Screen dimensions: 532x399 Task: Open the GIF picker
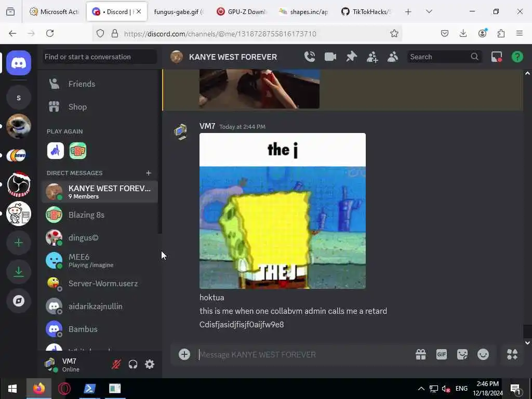442,354
